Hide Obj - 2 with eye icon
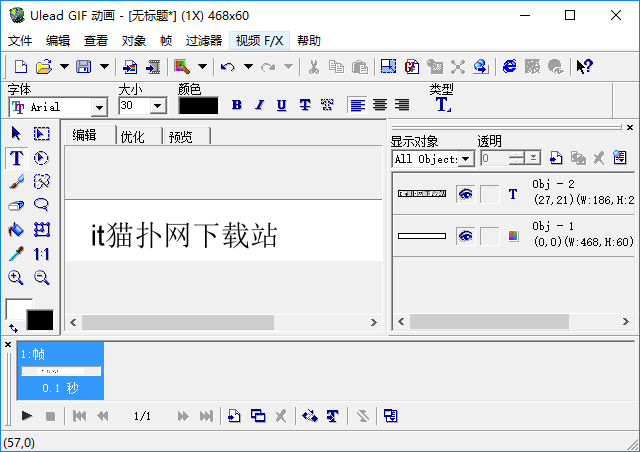Viewport: 640px width, 452px height. pyautogui.click(x=465, y=194)
